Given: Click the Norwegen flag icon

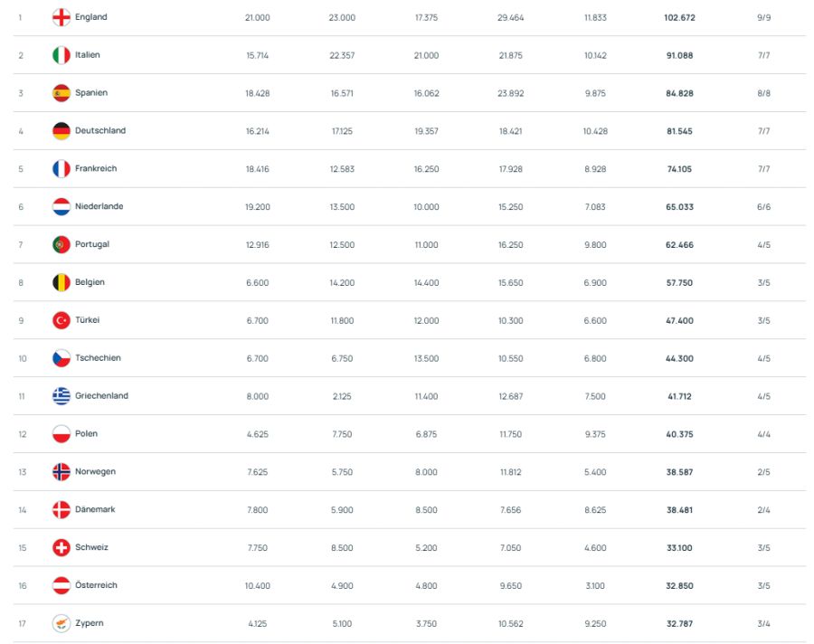Looking at the screenshot, I should coord(62,472).
